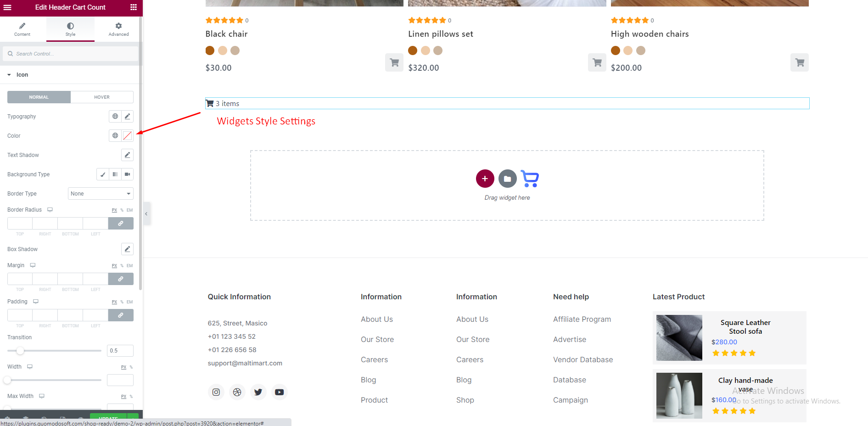Select gradient background type option
The height and width of the screenshot is (426, 868).
click(x=115, y=174)
